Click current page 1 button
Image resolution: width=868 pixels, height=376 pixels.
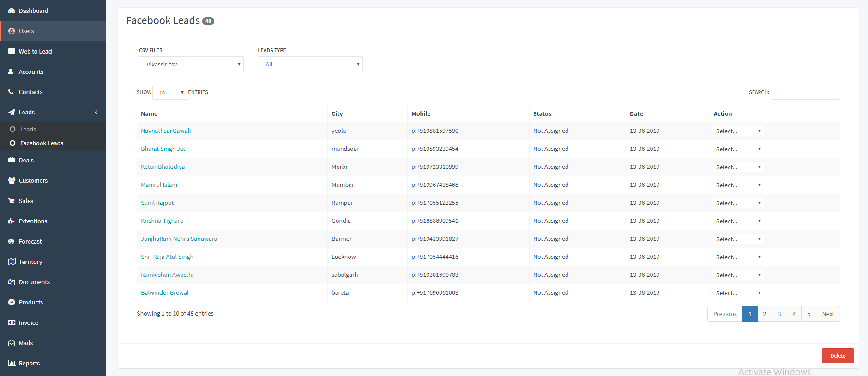tap(750, 314)
